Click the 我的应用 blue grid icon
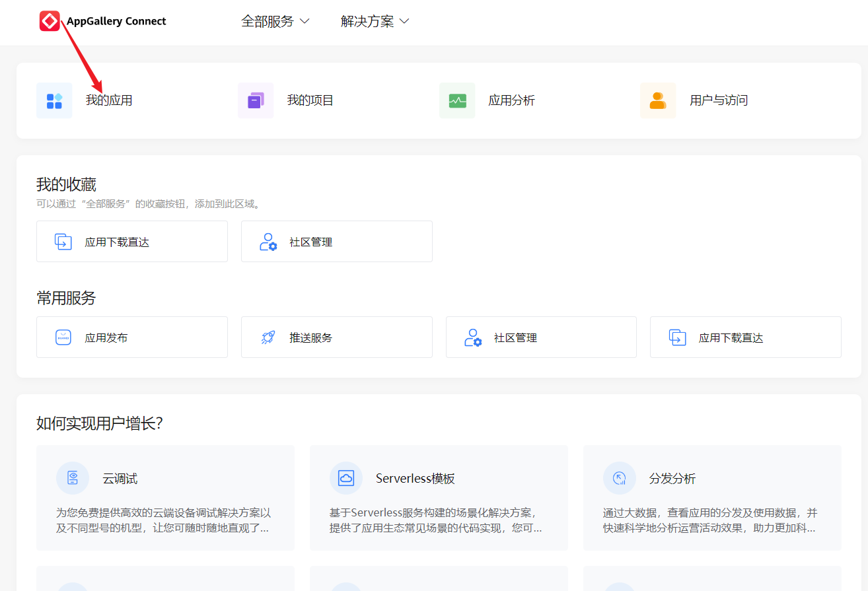Image resolution: width=868 pixels, height=591 pixels. point(54,100)
